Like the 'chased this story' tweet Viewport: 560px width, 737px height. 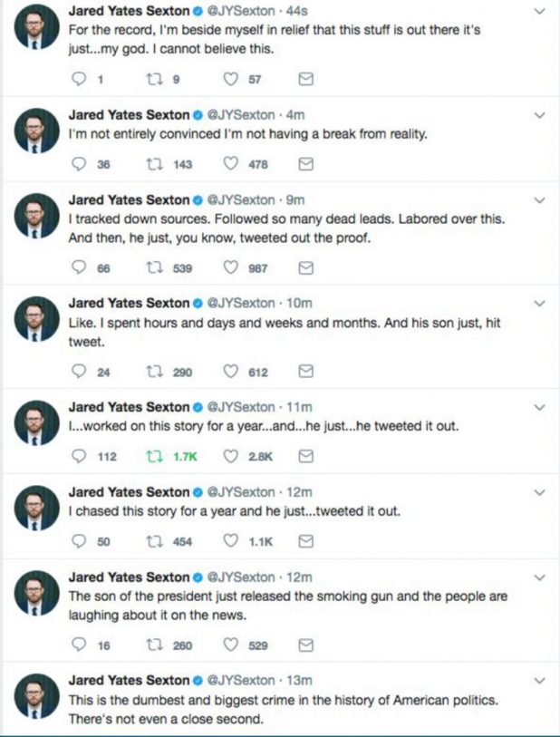231,541
